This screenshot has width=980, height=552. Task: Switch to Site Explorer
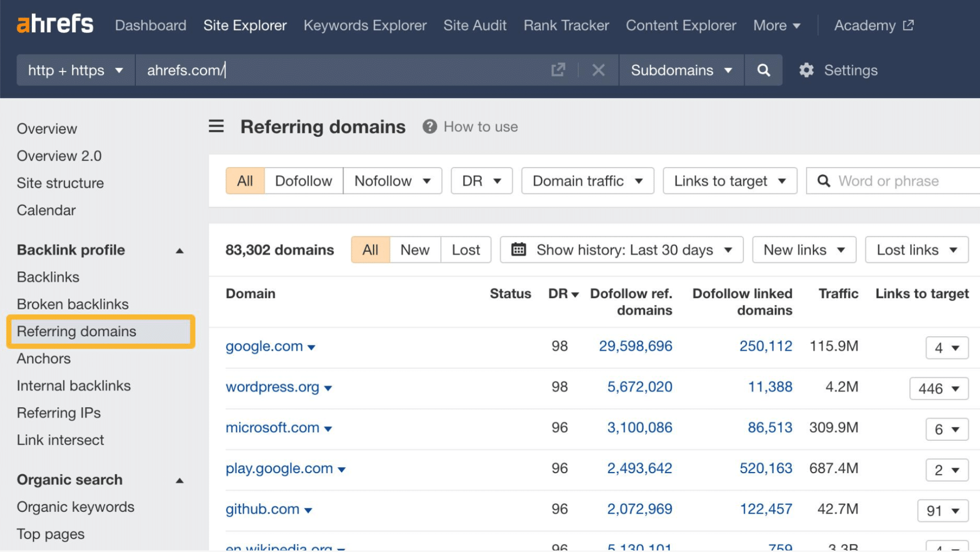pos(245,25)
